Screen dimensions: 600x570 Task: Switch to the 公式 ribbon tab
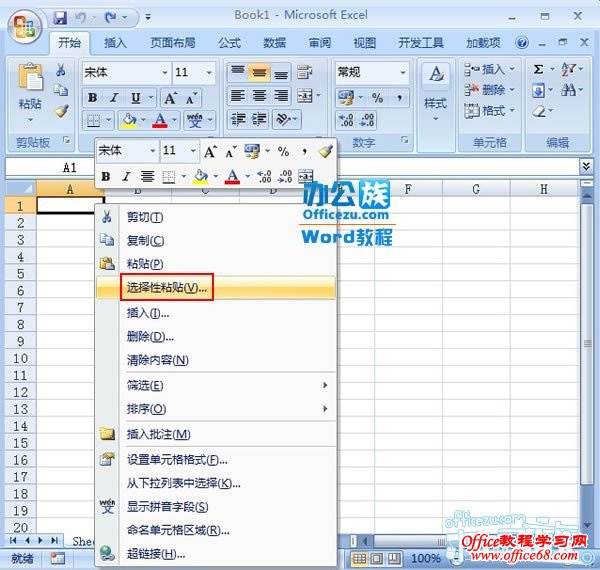tap(229, 42)
